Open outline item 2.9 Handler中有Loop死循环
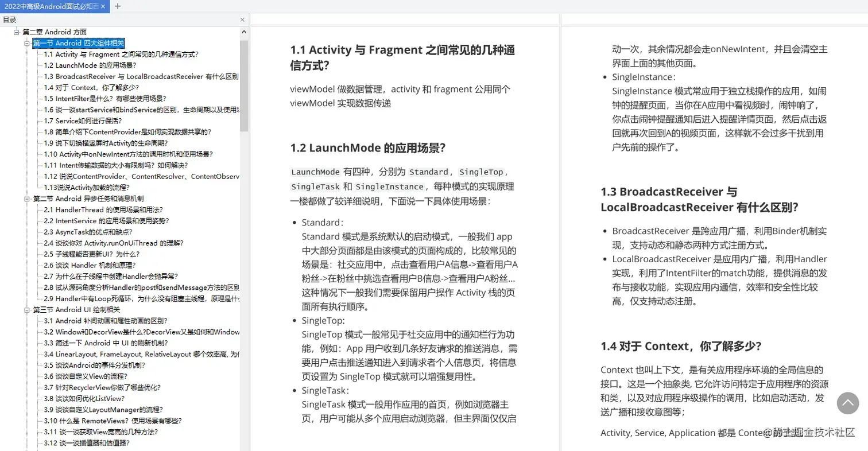 pos(141,298)
